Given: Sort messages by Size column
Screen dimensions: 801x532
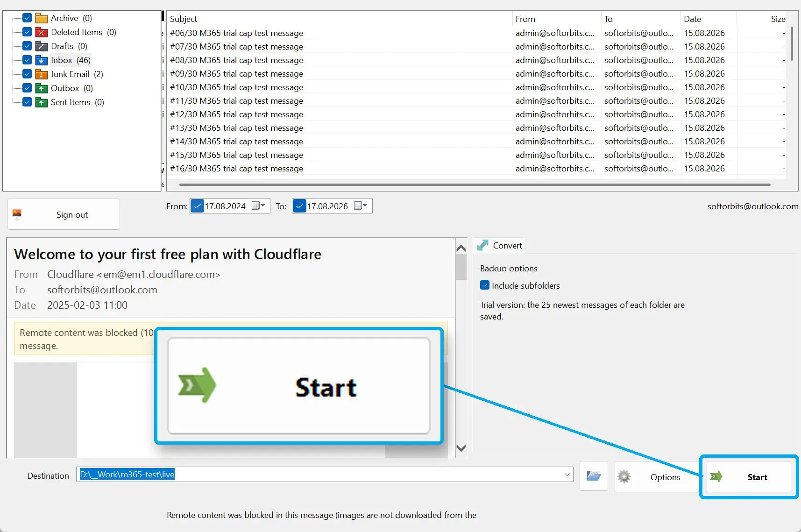Looking at the screenshot, I should pyautogui.click(x=761, y=19).
